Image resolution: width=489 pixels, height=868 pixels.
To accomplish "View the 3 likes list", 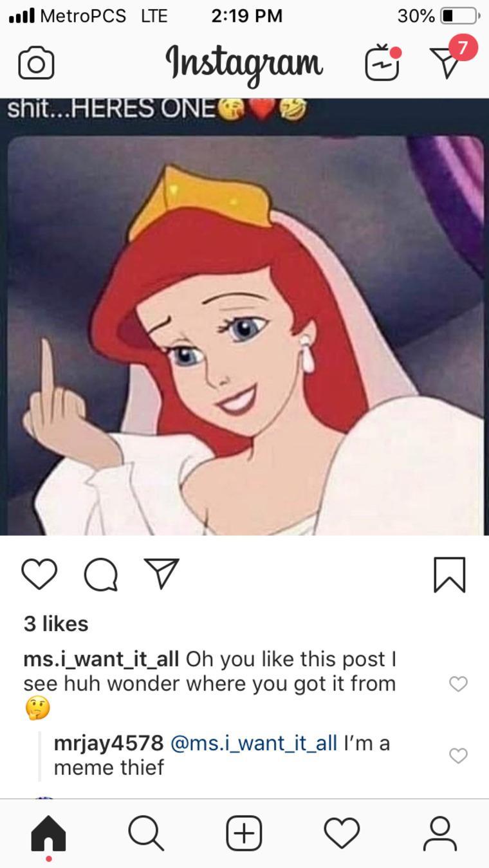I will 56,623.
